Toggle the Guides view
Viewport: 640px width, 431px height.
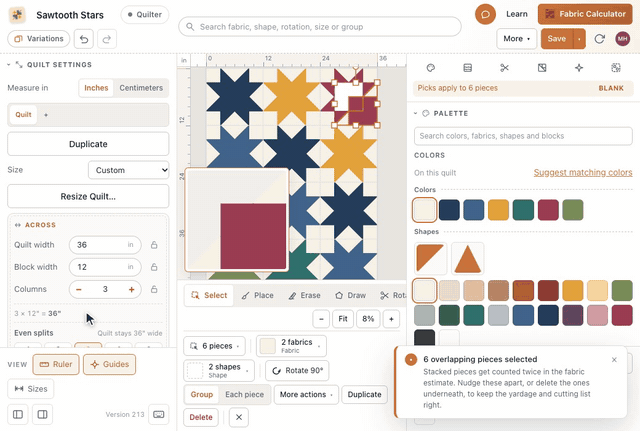(109, 364)
